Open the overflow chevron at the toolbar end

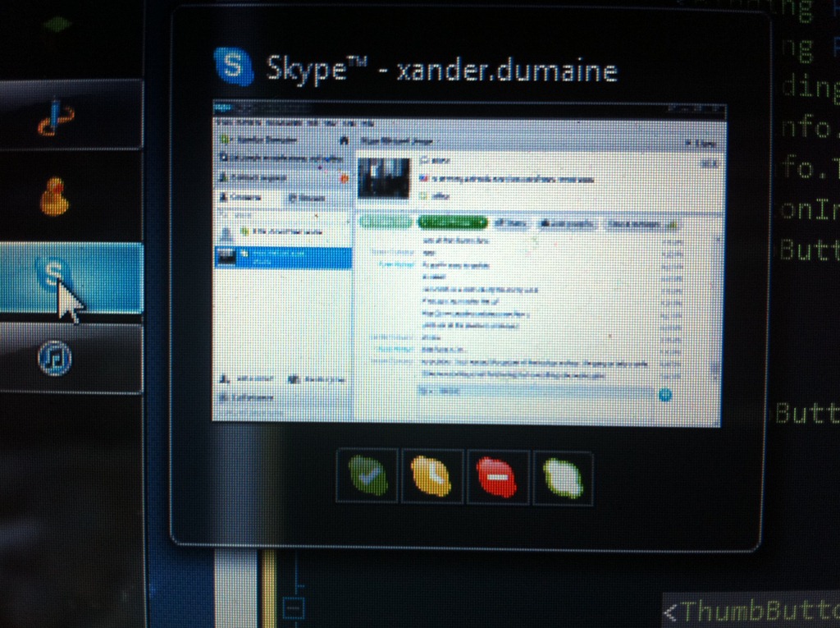(x=669, y=222)
